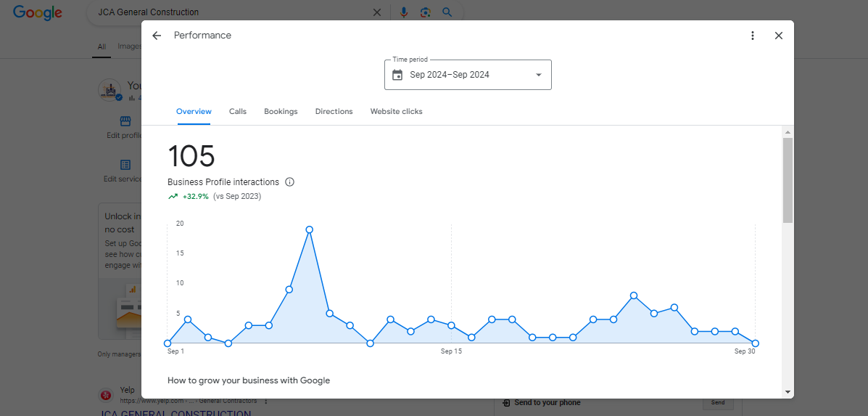Open the Bookings tab

(281, 111)
